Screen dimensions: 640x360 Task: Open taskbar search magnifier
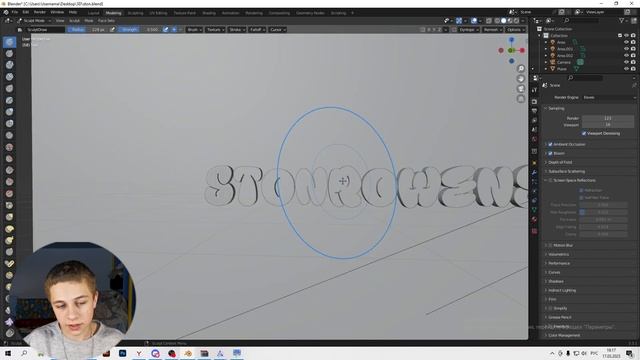coord(24,353)
